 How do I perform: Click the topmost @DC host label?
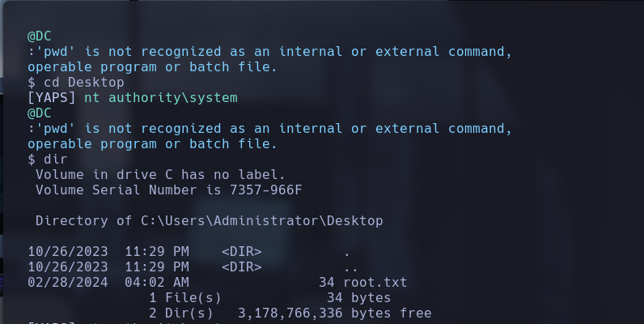point(40,36)
